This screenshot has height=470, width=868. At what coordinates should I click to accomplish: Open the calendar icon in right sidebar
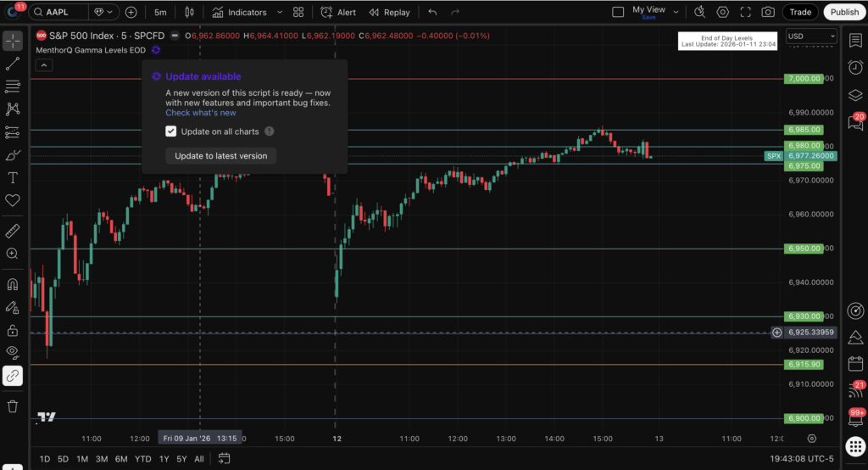coord(855,364)
